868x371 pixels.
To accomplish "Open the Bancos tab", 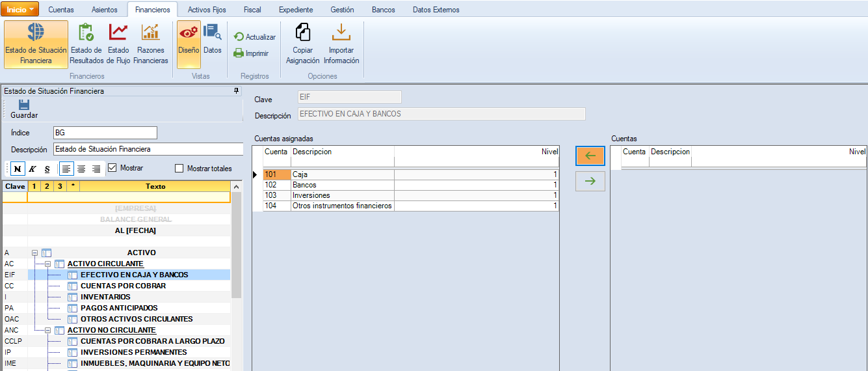I will 383,10.
